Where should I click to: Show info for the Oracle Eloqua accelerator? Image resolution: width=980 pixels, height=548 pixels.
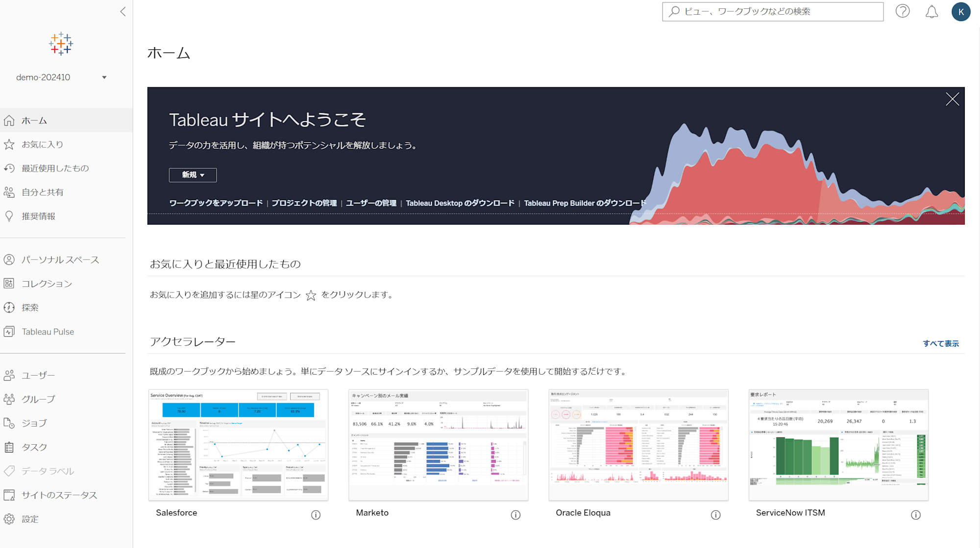pos(716,515)
